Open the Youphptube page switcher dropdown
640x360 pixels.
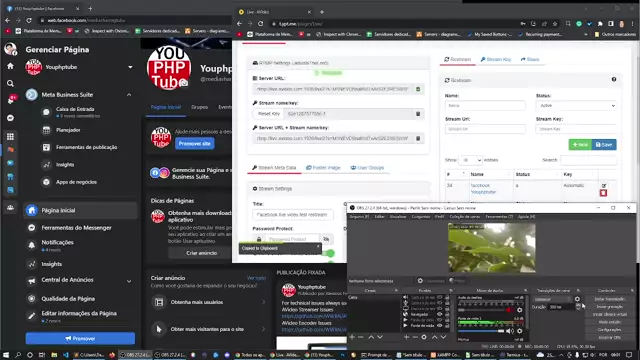click(x=130, y=67)
